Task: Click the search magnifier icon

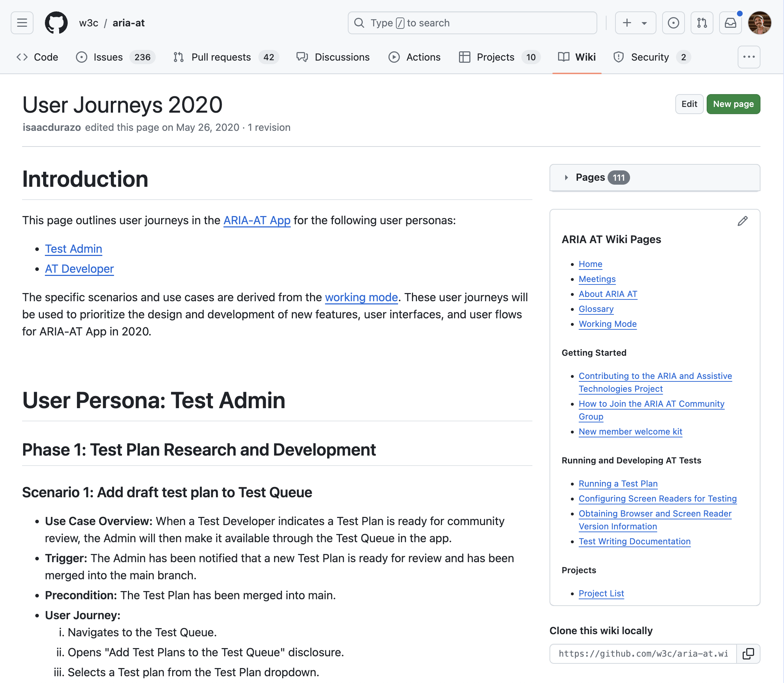Action: click(359, 23)
